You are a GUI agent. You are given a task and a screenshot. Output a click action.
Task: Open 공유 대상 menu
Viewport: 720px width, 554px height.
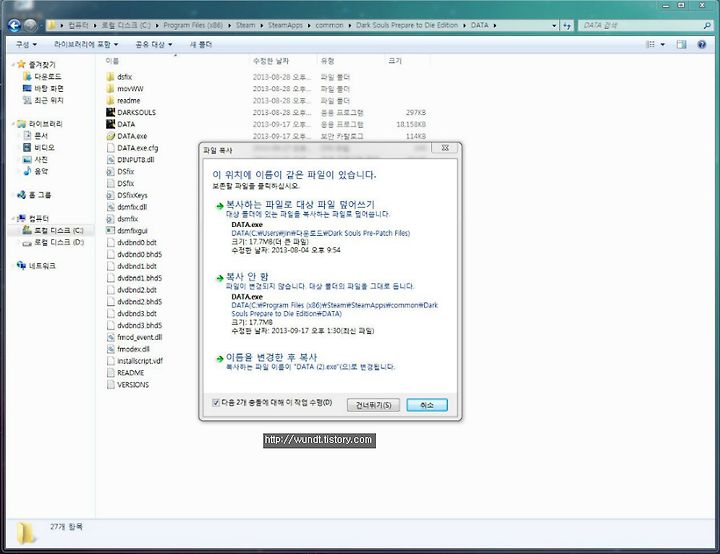pos(154,44)
